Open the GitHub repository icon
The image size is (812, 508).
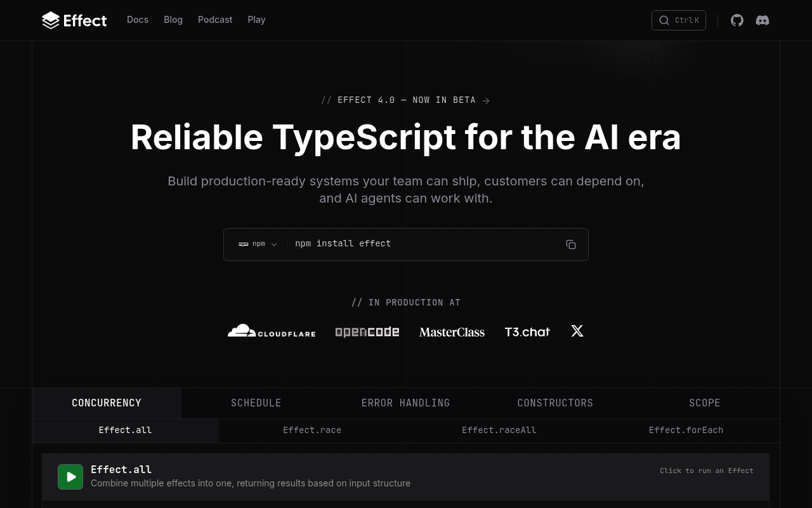[737, 20]
